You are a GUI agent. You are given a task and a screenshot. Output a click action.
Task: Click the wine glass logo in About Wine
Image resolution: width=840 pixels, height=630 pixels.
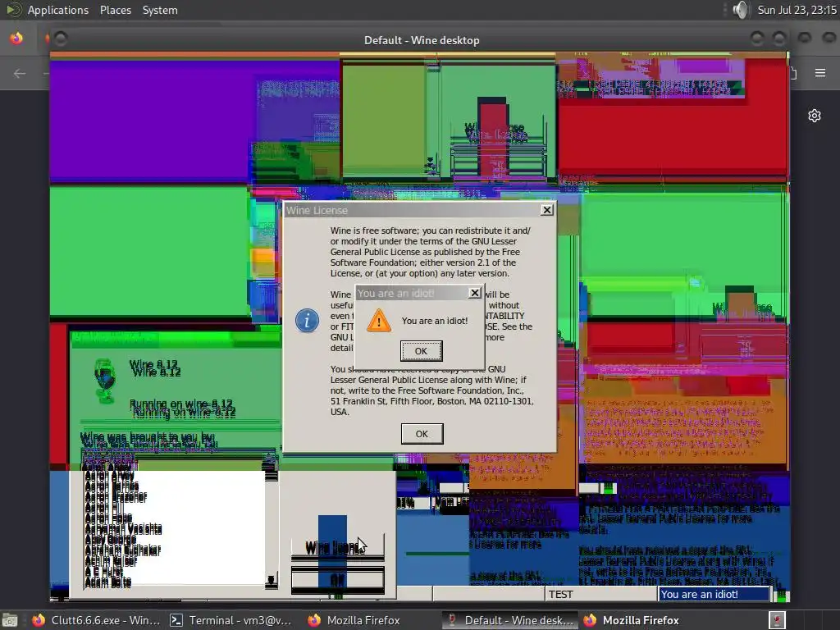tap(104, 380)
